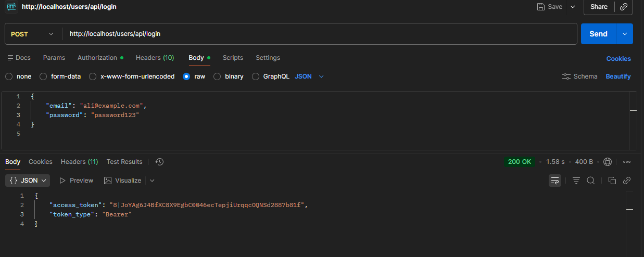Switch to the request Headers (10) tab
The width and height of the screenshot is (644, 257).
pyautogui.click(x=155, y=58)
